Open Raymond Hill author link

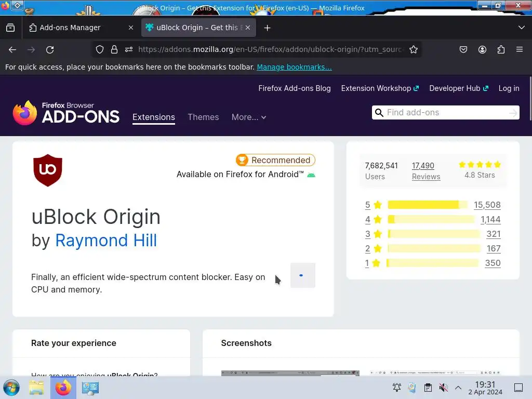click(106, 241)
